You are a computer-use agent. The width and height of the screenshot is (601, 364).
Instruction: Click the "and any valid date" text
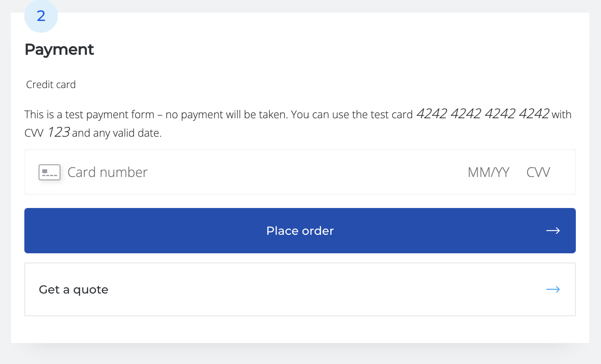point(117,133)
